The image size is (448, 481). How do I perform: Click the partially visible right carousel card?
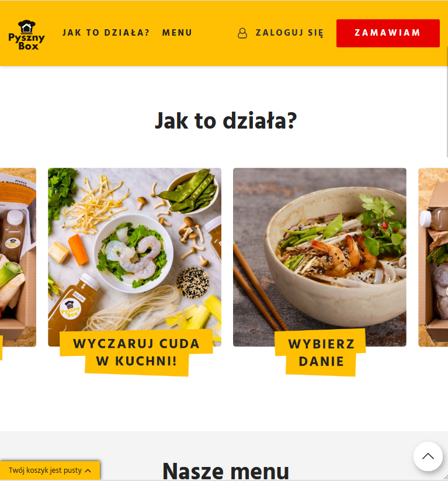pyautogui.click(x=433, y=257)
